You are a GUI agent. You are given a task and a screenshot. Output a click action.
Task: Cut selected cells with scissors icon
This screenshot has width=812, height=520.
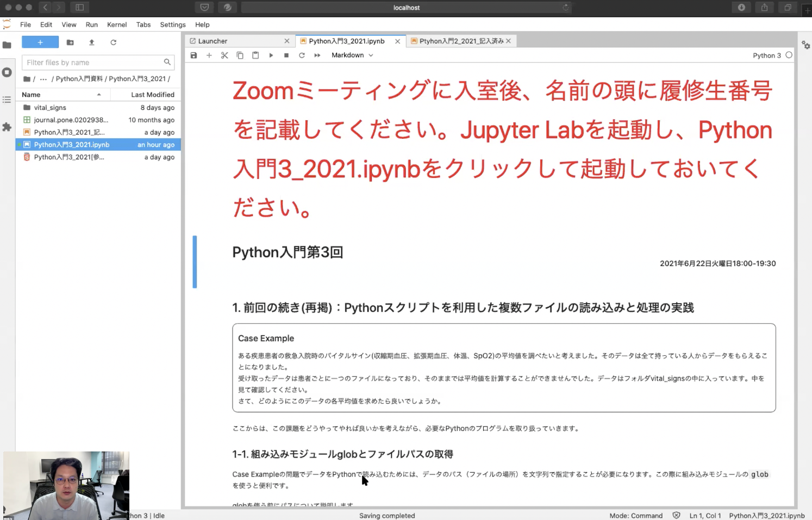coord(224,55)
